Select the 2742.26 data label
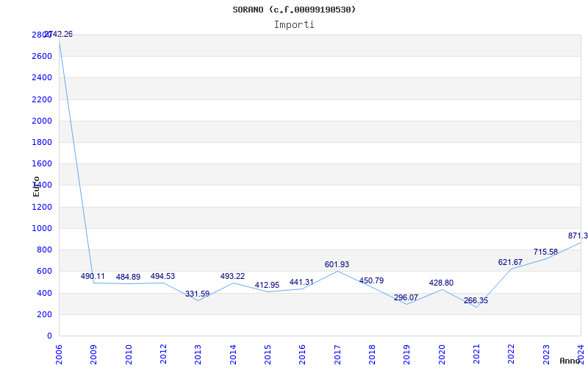Screen dimensions: 588x368 59,34
